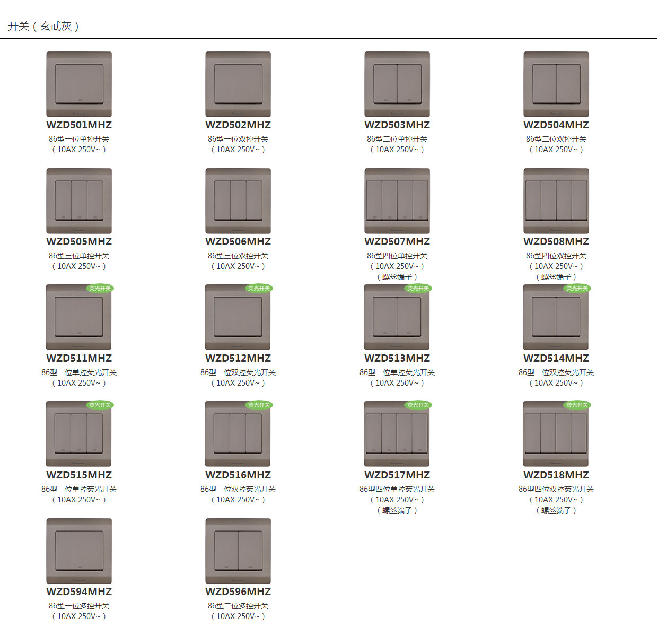Open the WZD502MHZ one-gang switch image
This screenshot has height=644, width=658.
tap(238, 84)
